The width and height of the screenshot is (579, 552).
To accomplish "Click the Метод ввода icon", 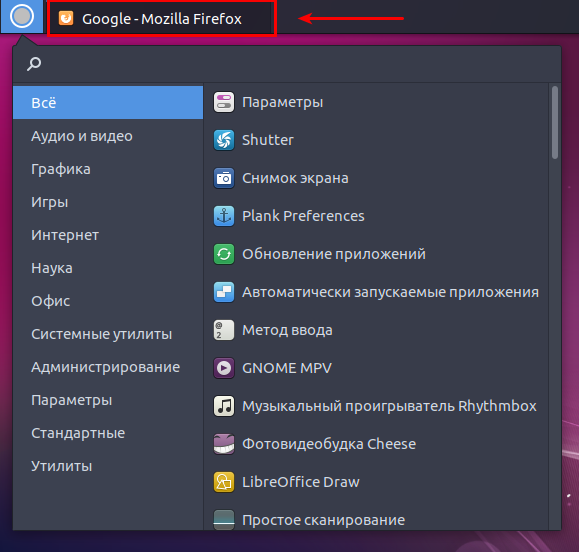I will point(224,330).
